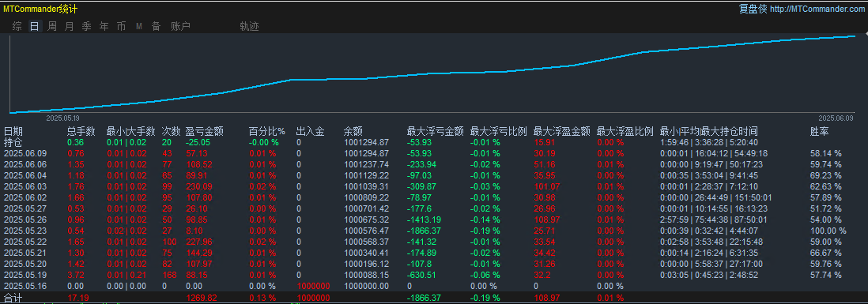Click the 复盘侠 brand label

[753, 9]
